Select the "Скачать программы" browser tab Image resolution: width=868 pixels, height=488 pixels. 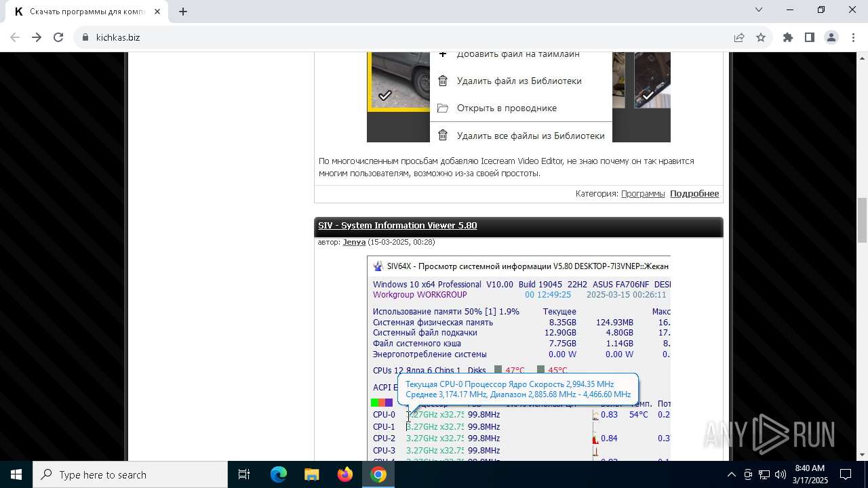[87, 12]
